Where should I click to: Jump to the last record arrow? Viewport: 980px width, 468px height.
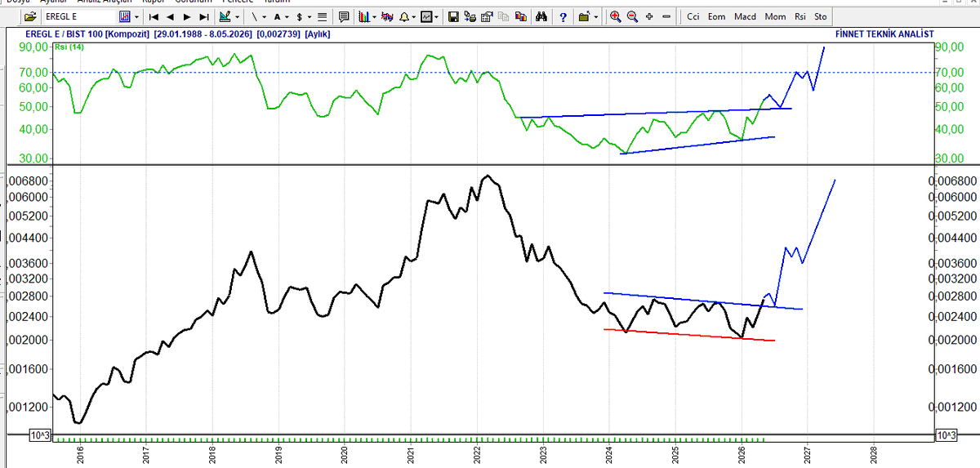[204, 16]
